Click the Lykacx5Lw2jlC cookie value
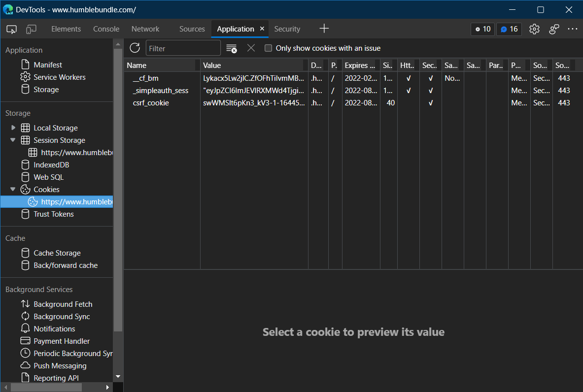Viewport: 583px width, 392px height. tap(254, 78)
